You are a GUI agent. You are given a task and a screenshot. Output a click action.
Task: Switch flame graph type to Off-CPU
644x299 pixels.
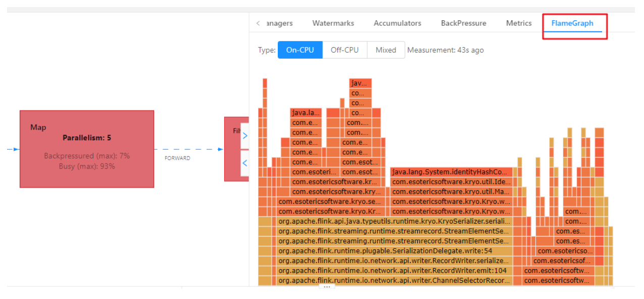click(344, 50)
